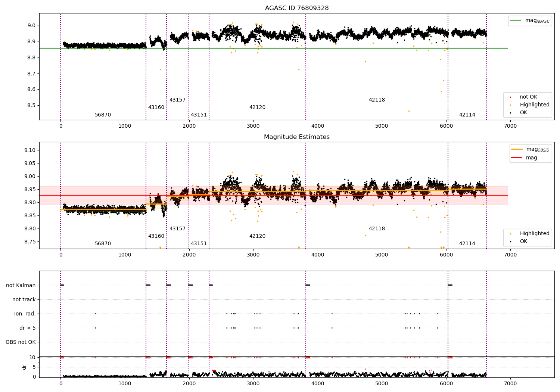Click obsid label 42118 in AGASC ID plot
Screen dimensions: 560x392
(x=377, y=100)
